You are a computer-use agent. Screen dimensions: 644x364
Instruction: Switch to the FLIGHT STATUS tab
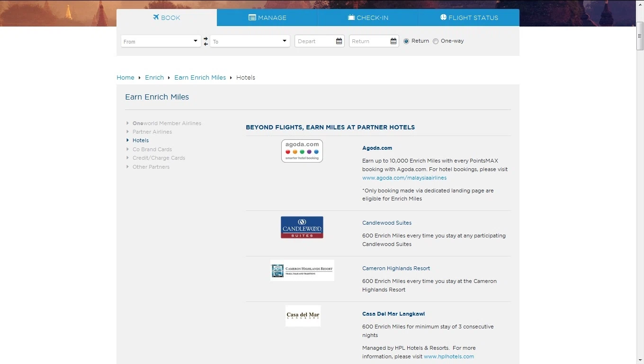click(x=469, y=18)
